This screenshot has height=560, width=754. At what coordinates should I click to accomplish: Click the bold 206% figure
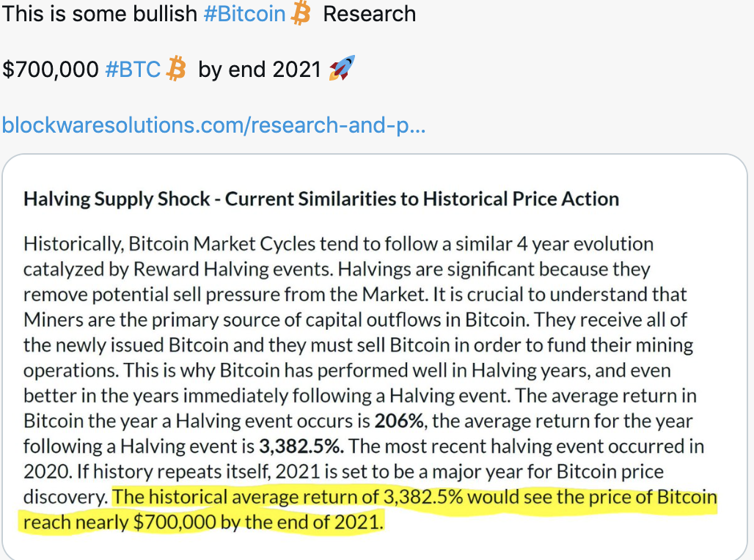point(399,421)
